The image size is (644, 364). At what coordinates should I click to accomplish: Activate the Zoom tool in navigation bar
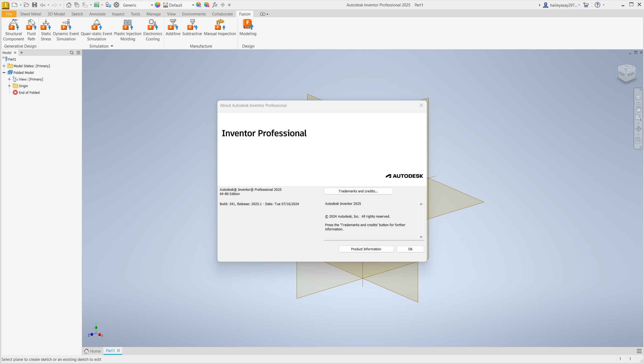click(x=638, y=118)
